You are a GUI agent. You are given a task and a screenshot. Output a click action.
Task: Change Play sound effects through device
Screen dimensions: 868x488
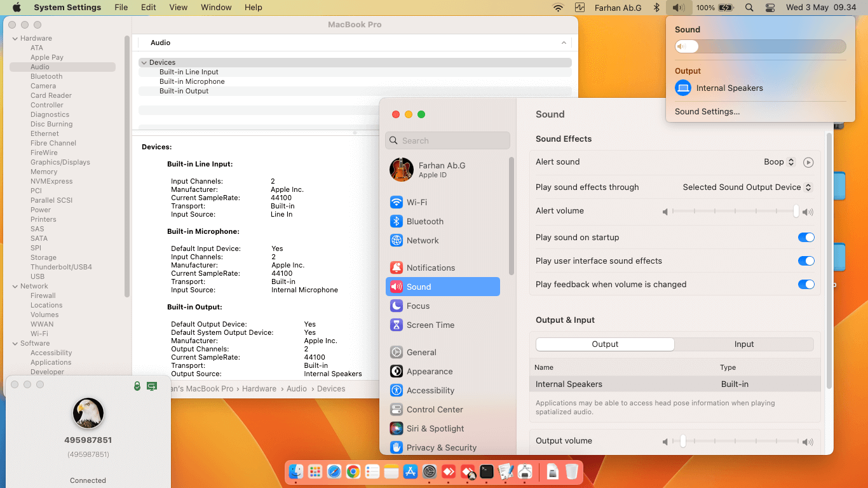(x=747, y=187)
